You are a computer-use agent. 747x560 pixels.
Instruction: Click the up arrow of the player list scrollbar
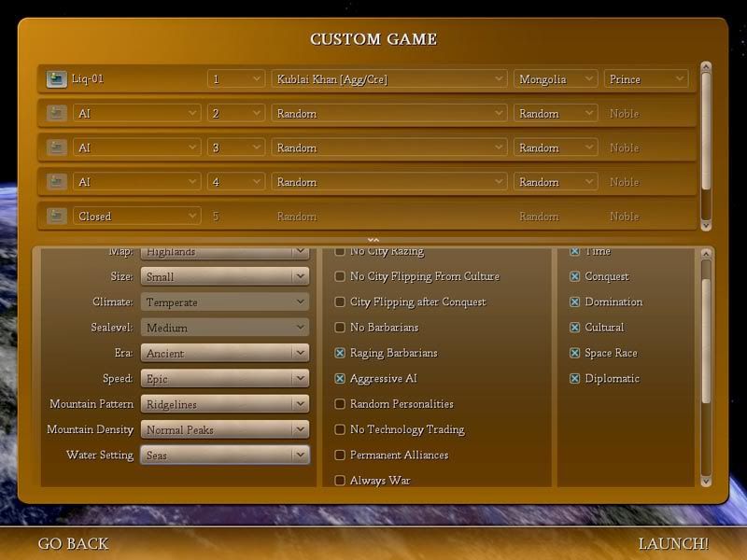click(x=706, y=66)
